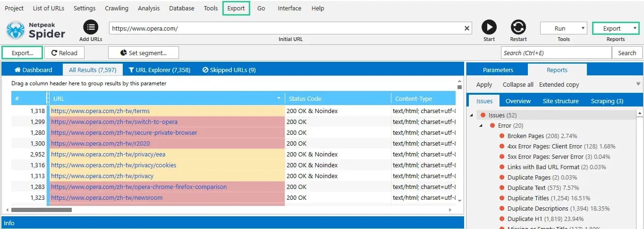
Task: Open the Help menu
Action: click(318, 8)
